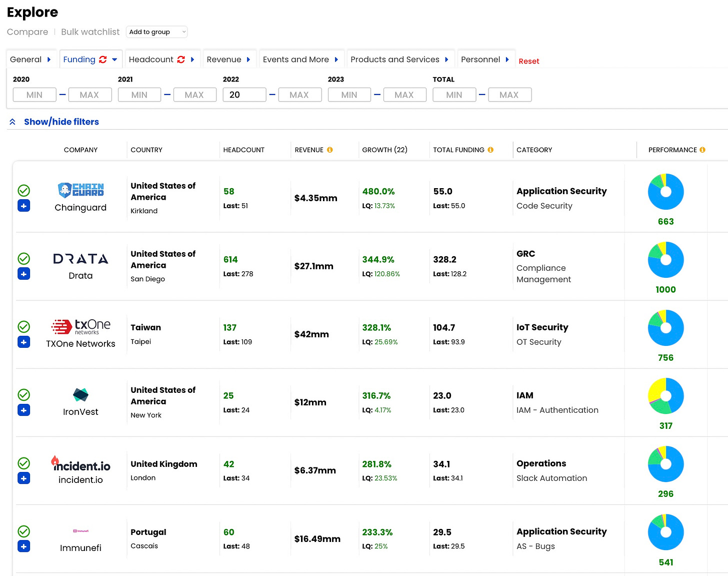The height and width of the screenshot is (576, 728).
Task: Click Drata performance pie chart
Action: coord(665,260)
